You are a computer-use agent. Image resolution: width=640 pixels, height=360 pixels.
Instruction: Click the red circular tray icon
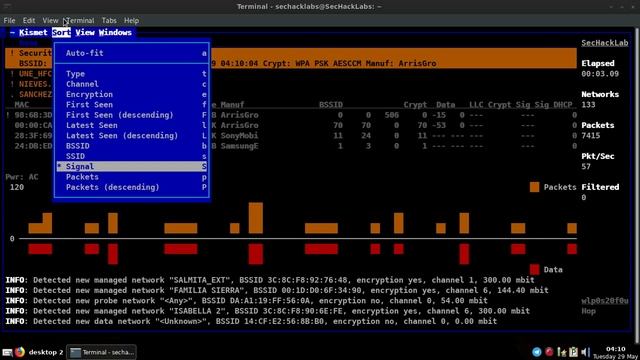tap(549, 352)
